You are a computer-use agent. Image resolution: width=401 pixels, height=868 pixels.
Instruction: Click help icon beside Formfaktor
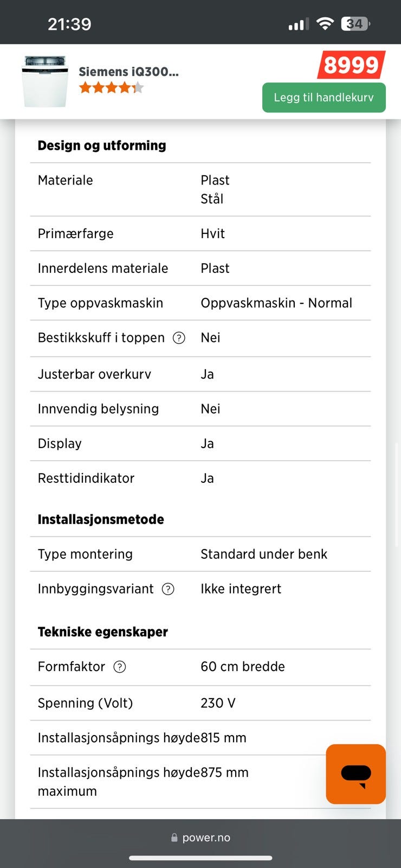click(119, 667)
